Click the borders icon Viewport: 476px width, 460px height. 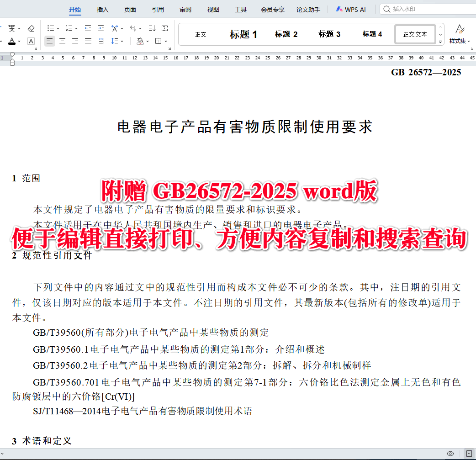coord(158,41)
